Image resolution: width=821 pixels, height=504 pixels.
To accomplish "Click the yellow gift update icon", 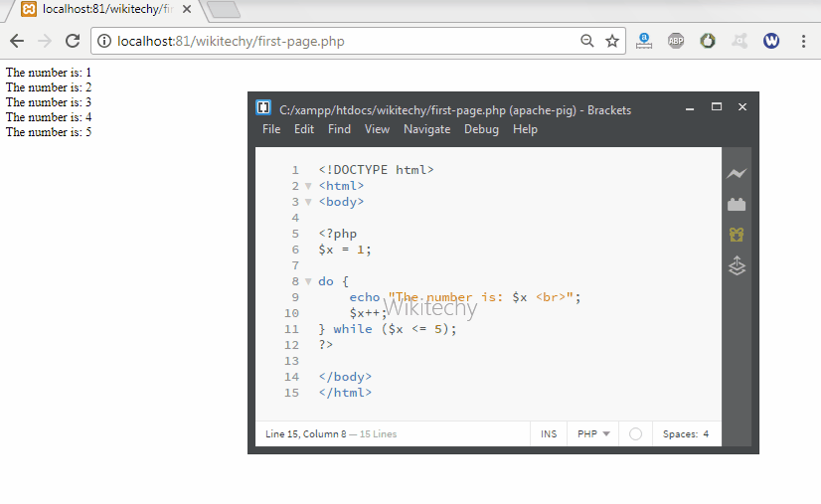I will click(x=736, y=236).
